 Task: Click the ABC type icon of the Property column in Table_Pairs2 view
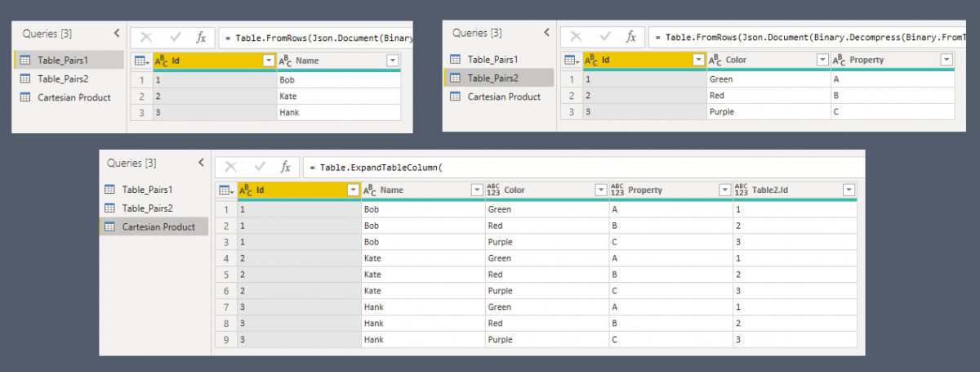[x=840, y=60]
